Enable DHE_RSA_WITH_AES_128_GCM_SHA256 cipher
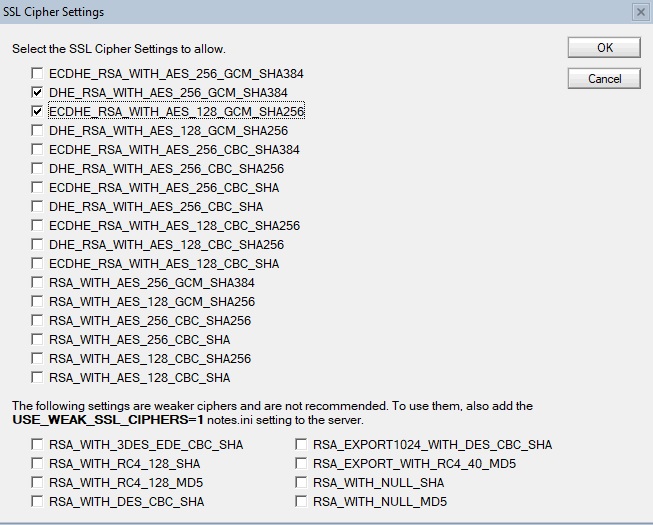 pos(37,130)
